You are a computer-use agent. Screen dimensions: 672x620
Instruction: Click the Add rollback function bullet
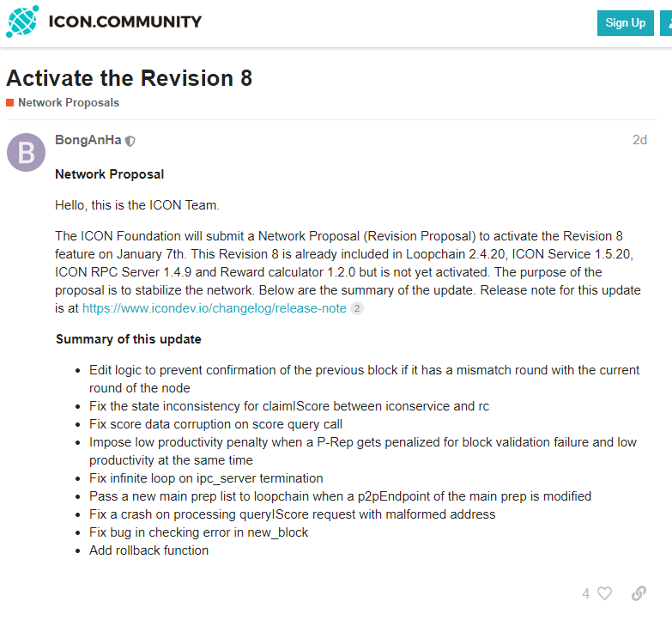pyautogui.click(x=148, y=550)
